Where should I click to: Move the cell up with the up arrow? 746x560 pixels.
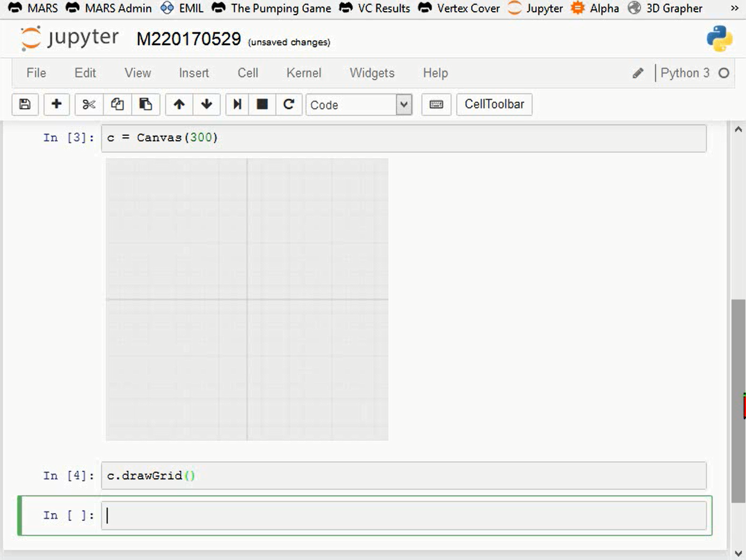[179, 104]
